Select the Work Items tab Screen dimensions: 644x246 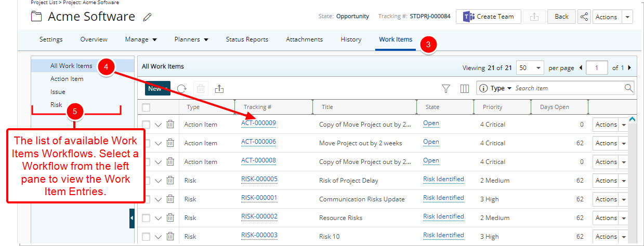tap(396, 39)
